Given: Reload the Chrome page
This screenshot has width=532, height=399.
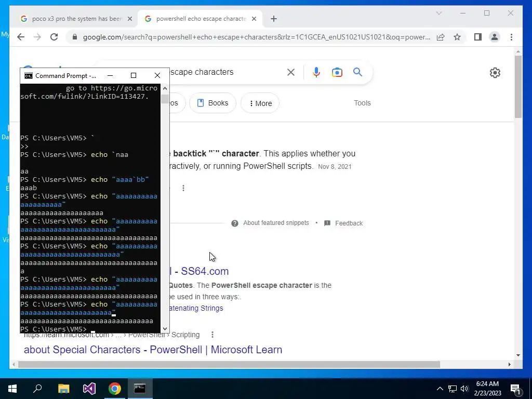Looking at the screenshot, I should pos(54,37).
